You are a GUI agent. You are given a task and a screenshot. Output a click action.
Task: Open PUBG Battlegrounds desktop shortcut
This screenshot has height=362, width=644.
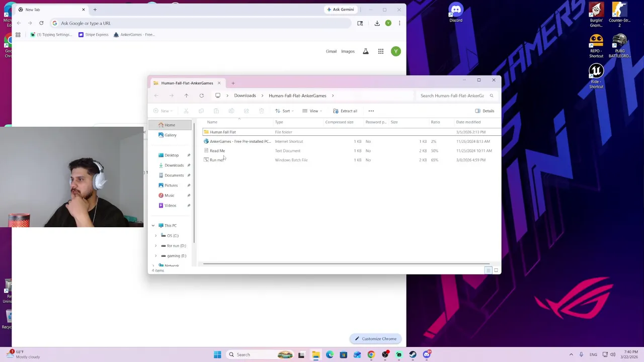tap(619, 46)
